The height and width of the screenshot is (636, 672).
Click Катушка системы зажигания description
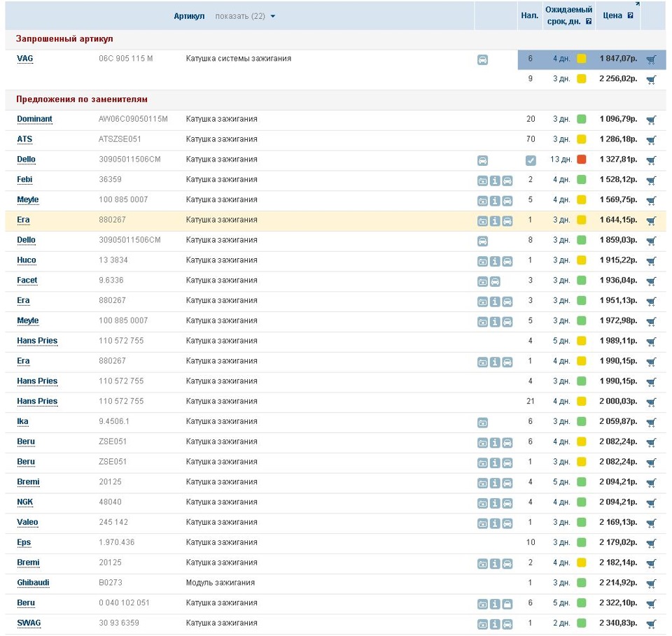[238, 59]
